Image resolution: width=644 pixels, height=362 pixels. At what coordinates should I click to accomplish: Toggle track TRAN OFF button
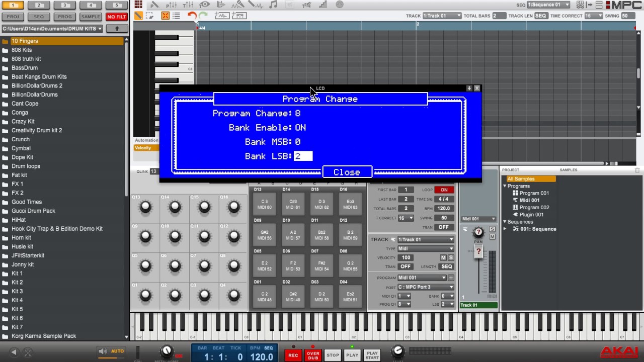point(405,266)
